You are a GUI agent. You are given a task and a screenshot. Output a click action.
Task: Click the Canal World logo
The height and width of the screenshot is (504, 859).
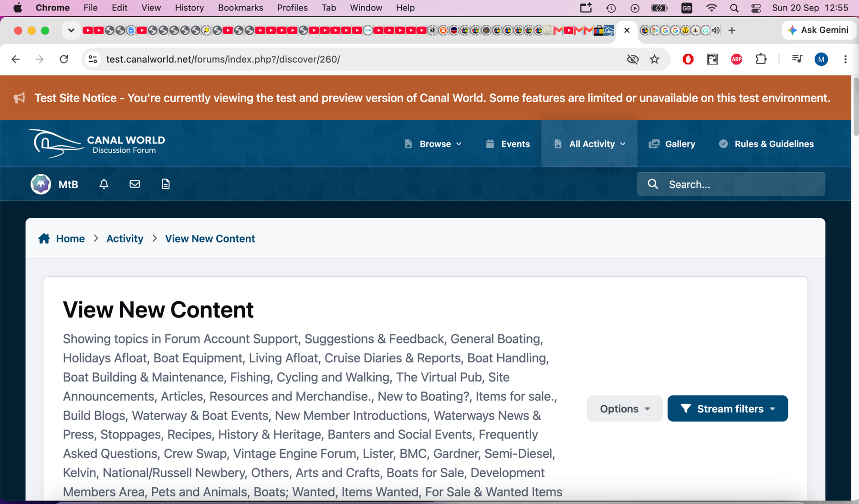pos(97,144)
